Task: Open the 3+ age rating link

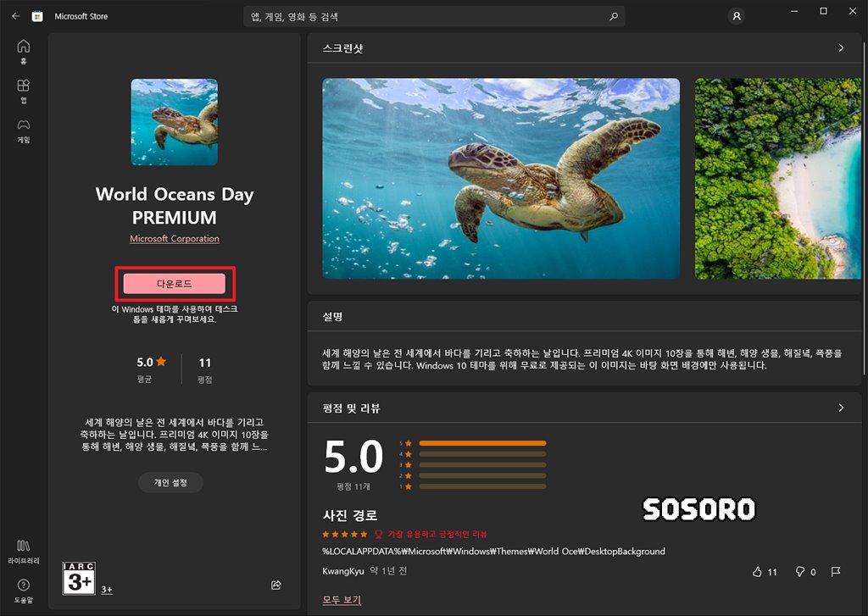Action: [106, 590]
